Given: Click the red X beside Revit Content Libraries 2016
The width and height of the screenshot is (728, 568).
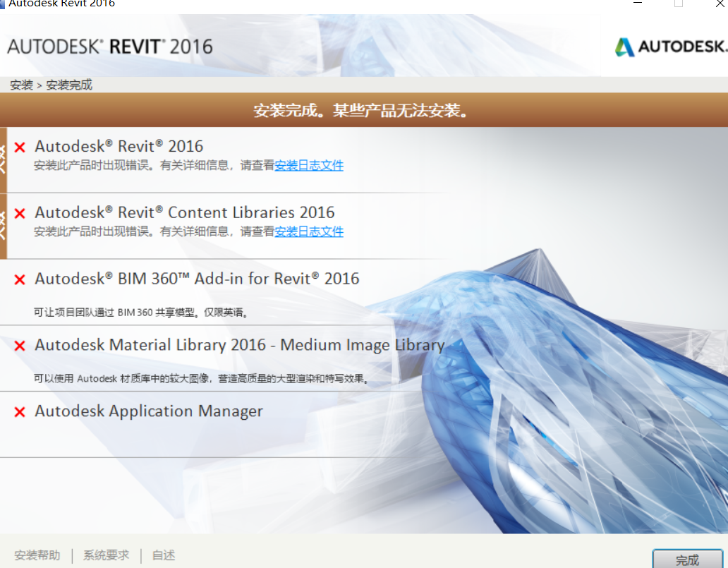Looking at the screenshot, I should tap(20, 214).
